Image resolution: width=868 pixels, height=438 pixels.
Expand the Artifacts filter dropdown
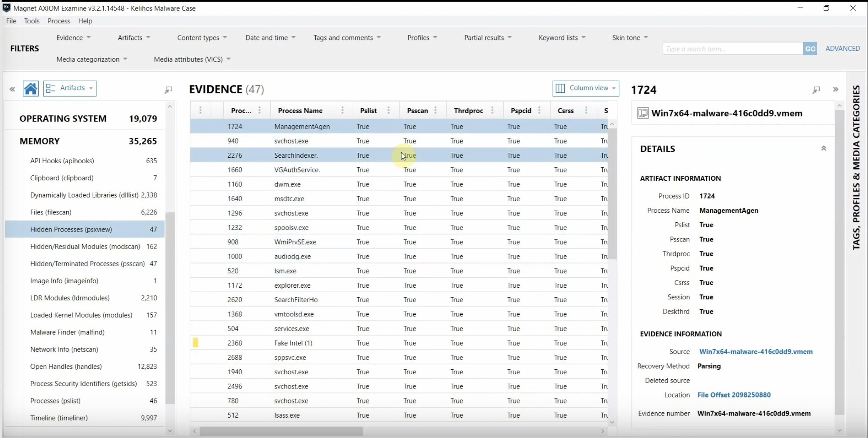(x=134, y=37)
